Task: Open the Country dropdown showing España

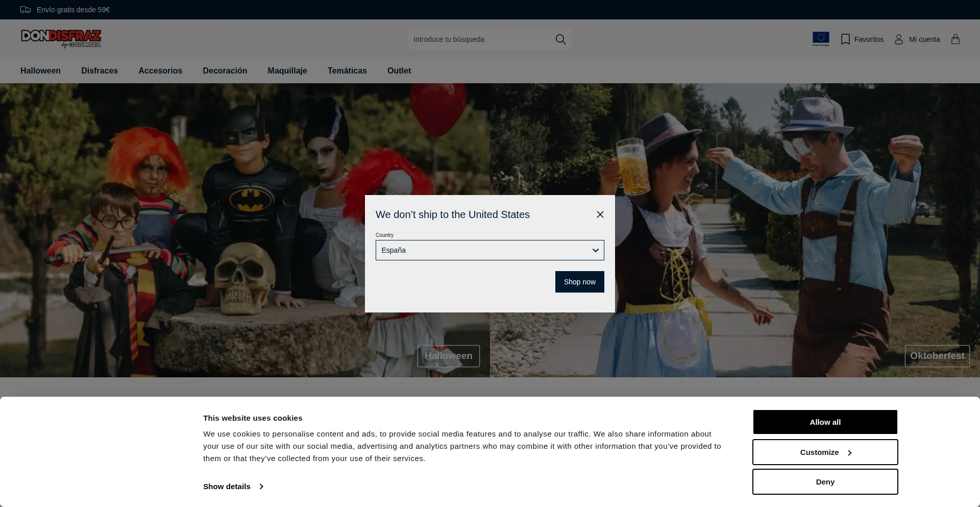Action: [489, 250]
